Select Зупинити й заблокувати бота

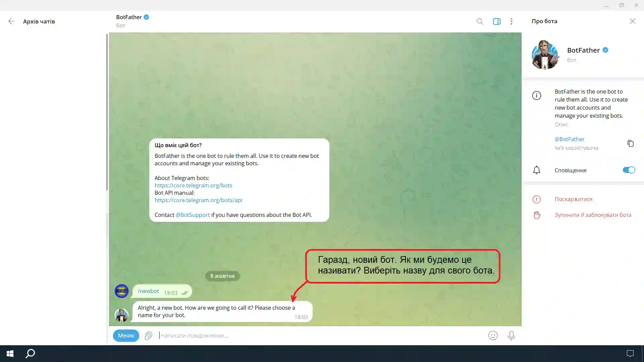(x=593, y=215)
